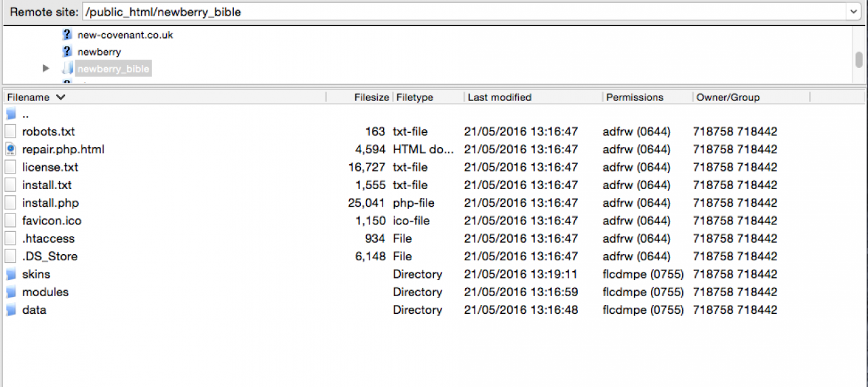Click the skins folder icon
Image resolution: width=868 pixels, height=387 pixels.
pyautogui.click(x=10, y=274)
